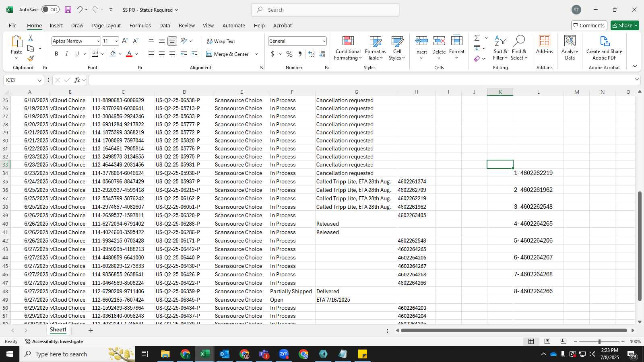Toggle Italic formatting

(x=66, y=54)
